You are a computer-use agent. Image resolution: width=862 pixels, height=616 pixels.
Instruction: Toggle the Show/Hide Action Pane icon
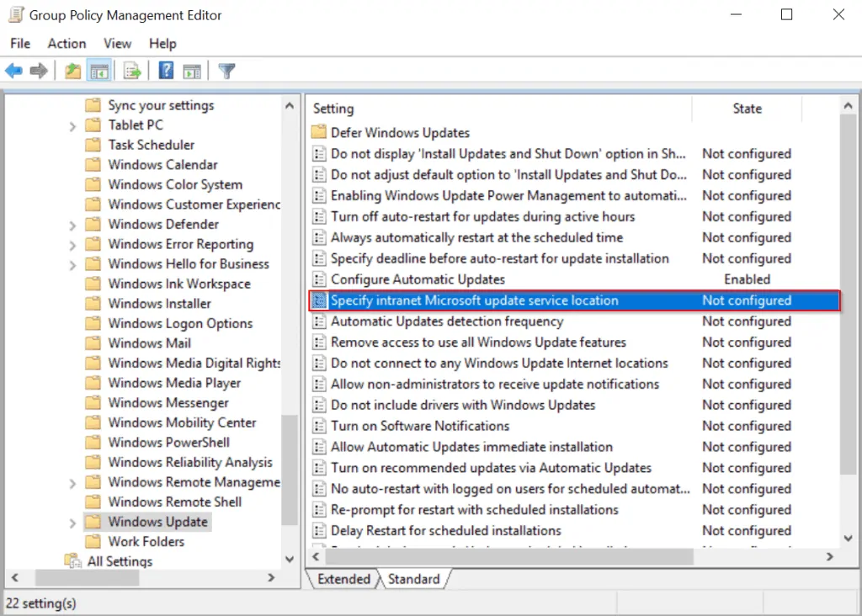pyautogui.click(x=192, y=70)
